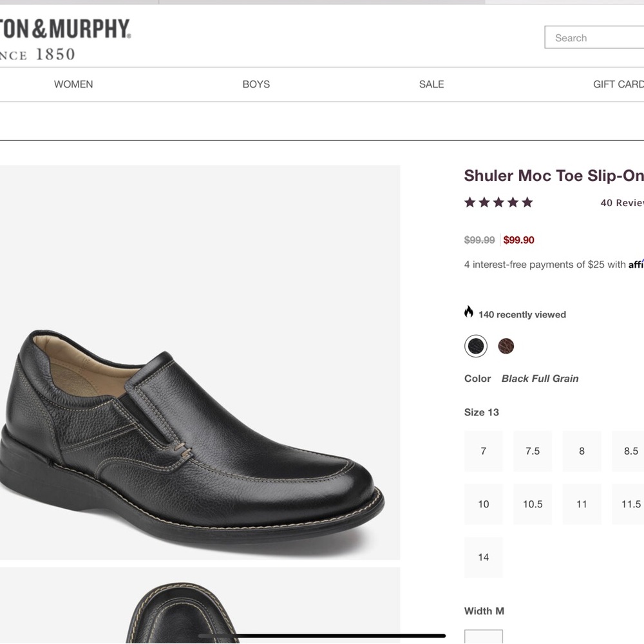Open the WOMEN navigation menu
Viewport: 644px width, 644px height.
(x=73, y=84)
